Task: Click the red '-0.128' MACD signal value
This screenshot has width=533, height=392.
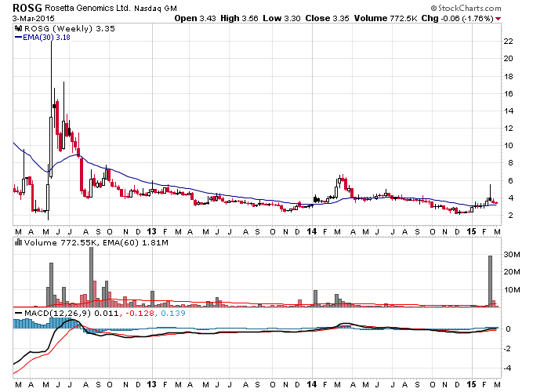Action: click(140, 313)
